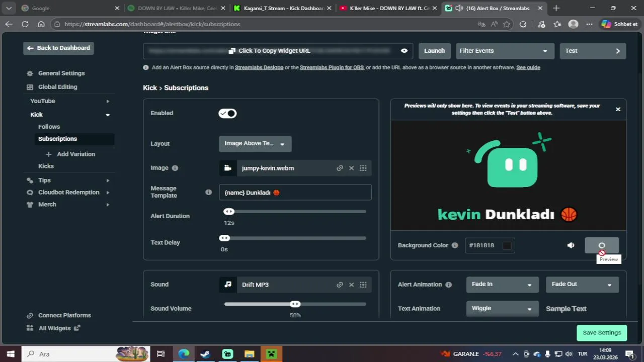Open media gallery grid icon for Image row
The width and height of the screenshot is (644, 362).
click(363, 168)
